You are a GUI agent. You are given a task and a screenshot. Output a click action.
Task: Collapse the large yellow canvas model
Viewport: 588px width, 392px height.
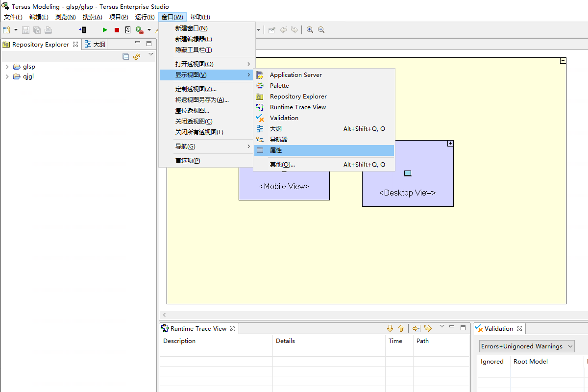(563, 61)
